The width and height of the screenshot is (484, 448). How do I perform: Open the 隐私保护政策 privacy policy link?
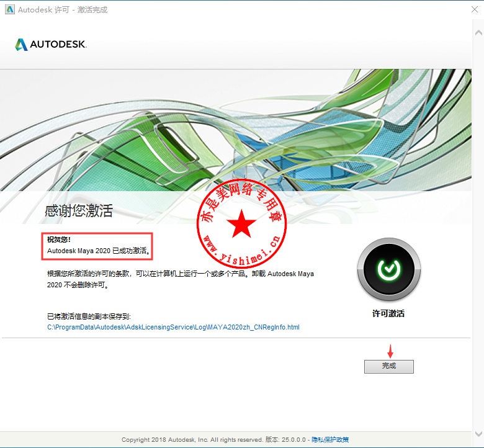click(x=330, y=439)
